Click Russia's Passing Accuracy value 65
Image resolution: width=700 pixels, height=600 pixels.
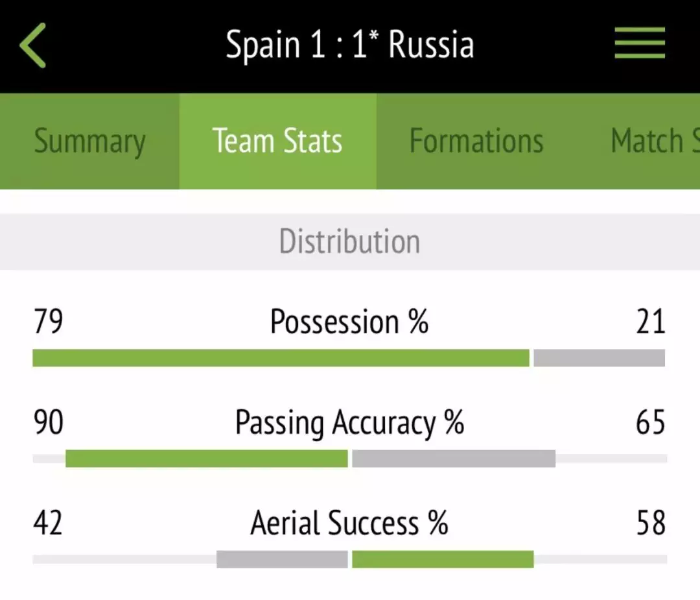click(x=651, y=422)
